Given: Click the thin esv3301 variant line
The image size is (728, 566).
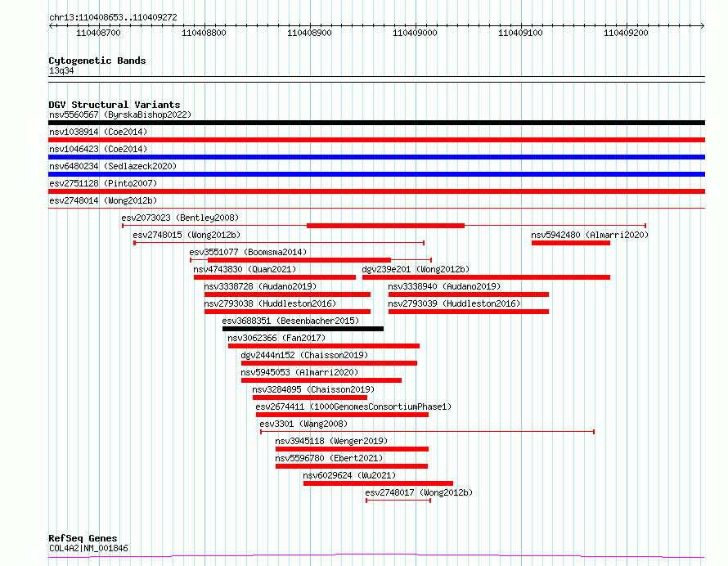Looking at the screenshot, I should pos(428,432).
